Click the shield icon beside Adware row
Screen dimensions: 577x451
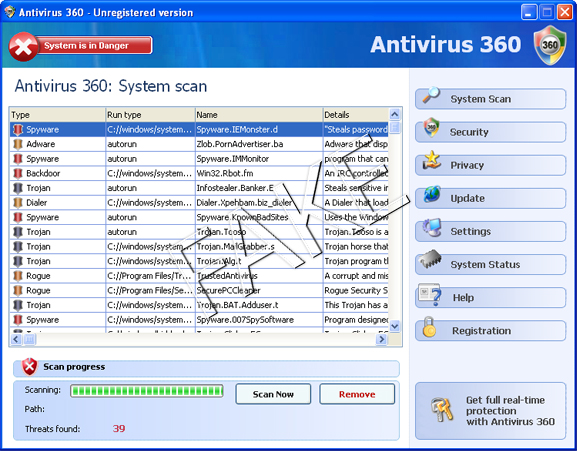tap(18, 144)
